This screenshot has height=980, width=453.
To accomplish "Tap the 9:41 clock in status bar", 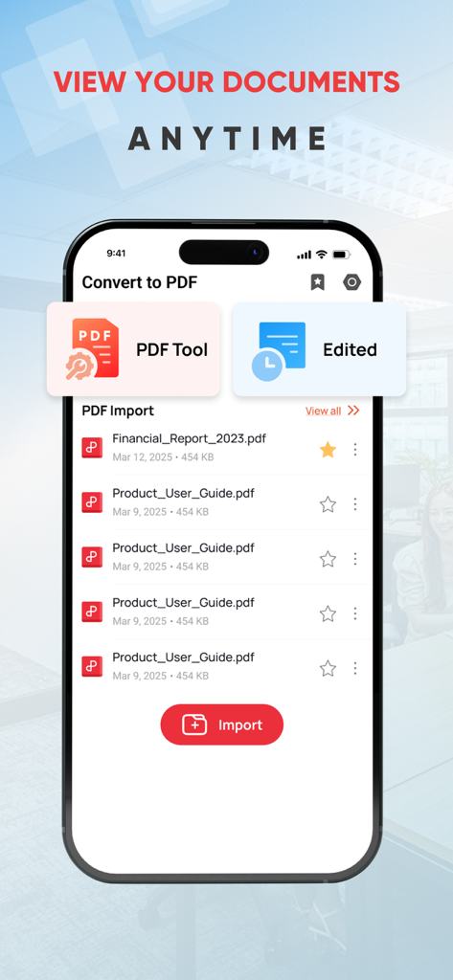I will [117, 253].
